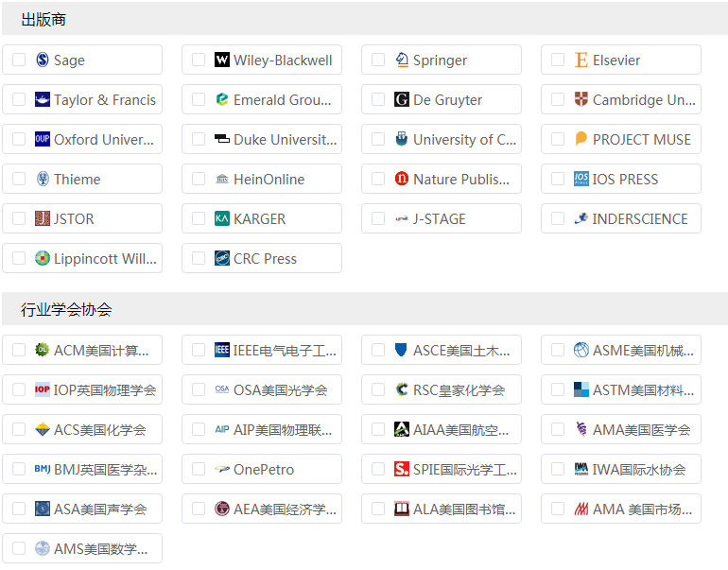Image resolution: width=728 pixels, height=570 pixels.
Task: Click the Cambridge University shield icon
Action: tap(581, 99)
